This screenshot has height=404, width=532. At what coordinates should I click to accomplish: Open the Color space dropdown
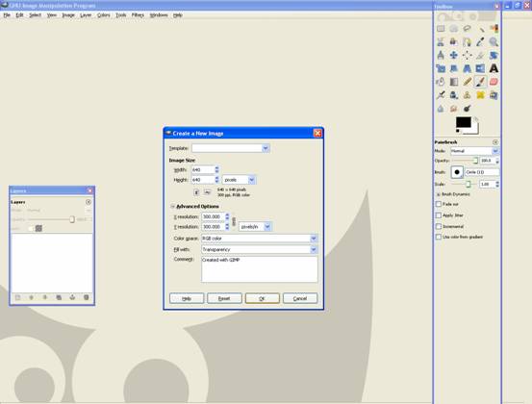tap(259, 239)
